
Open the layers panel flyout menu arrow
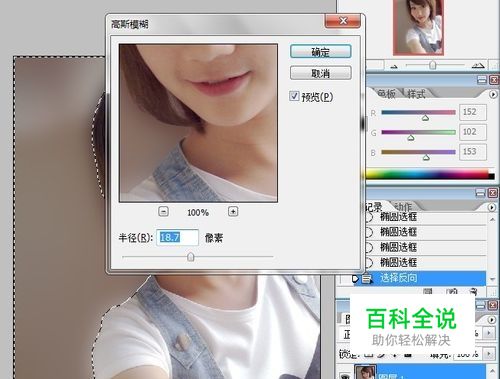pyautogui.click(x=491, y=320)
